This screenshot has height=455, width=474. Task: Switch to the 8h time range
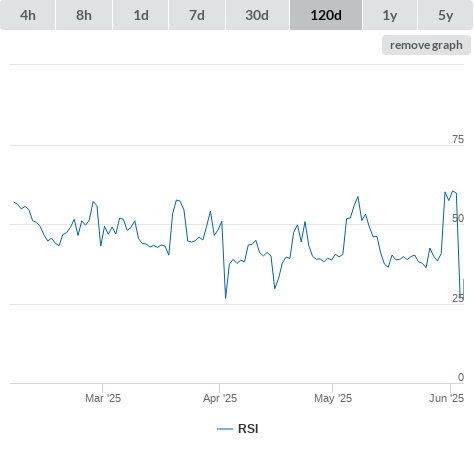[x=84, y=15]
